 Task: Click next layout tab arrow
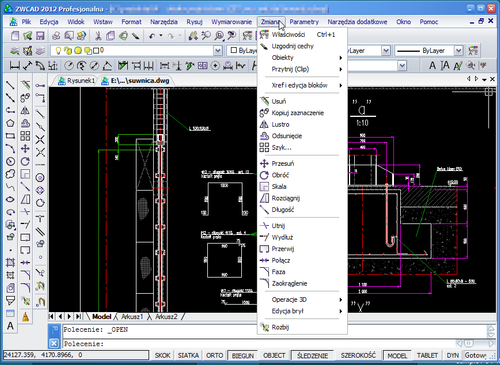point(69,317)
